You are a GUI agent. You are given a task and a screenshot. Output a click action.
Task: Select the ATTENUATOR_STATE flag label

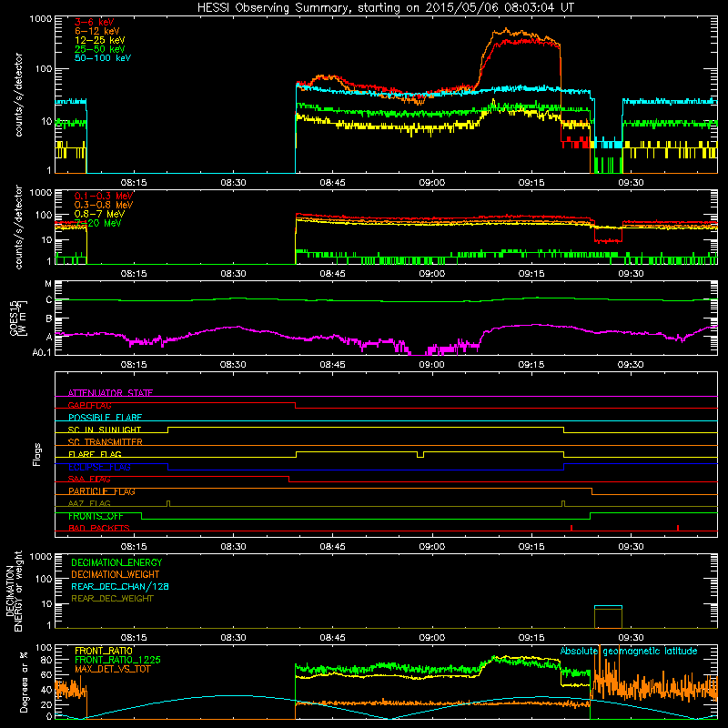pos(110,393)
